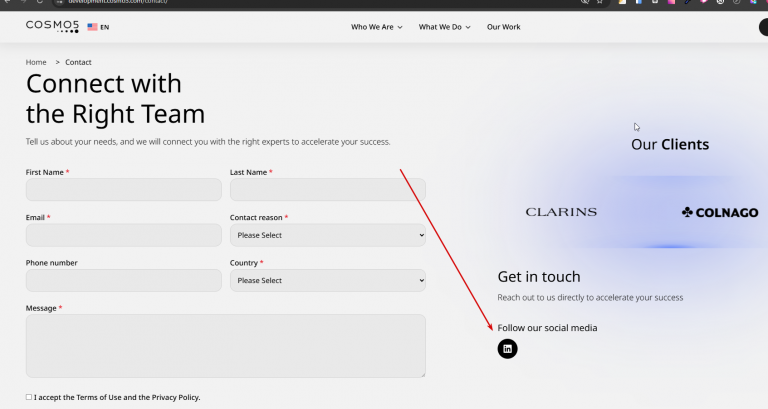Open the Who We Are menu
The image size is (768, 409).
point(377,27)
